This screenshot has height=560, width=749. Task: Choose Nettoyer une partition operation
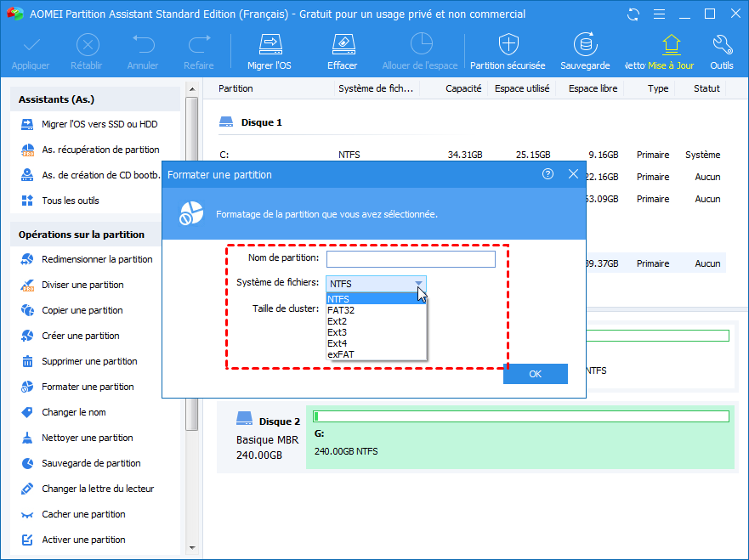(77, 438)
